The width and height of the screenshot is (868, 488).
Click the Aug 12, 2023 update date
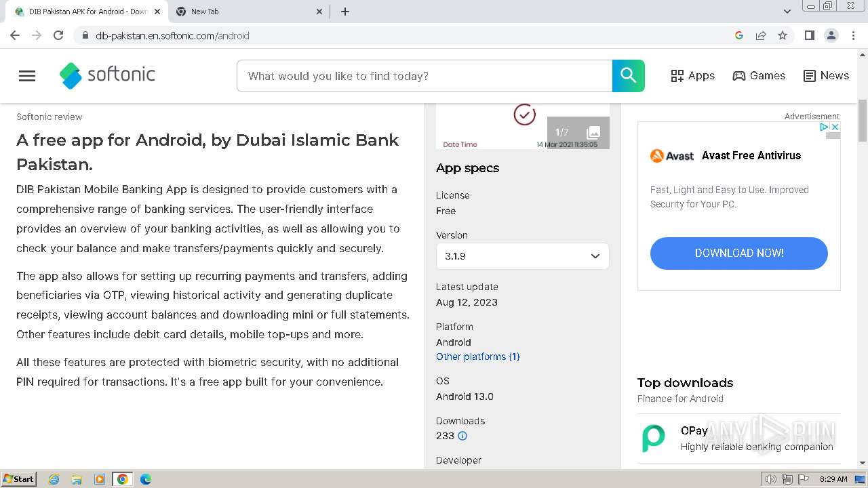(x=467, y=302)
